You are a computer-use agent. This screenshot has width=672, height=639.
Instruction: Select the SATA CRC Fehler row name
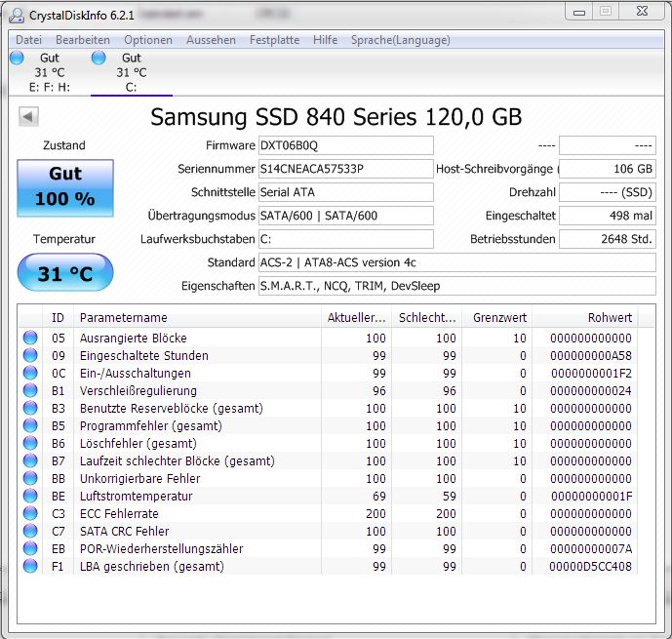124,532
